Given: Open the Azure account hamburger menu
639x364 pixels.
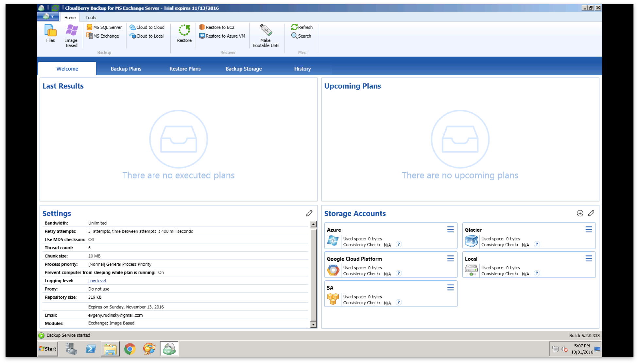Looking at the screenshot, I should (x=450, y=229).
